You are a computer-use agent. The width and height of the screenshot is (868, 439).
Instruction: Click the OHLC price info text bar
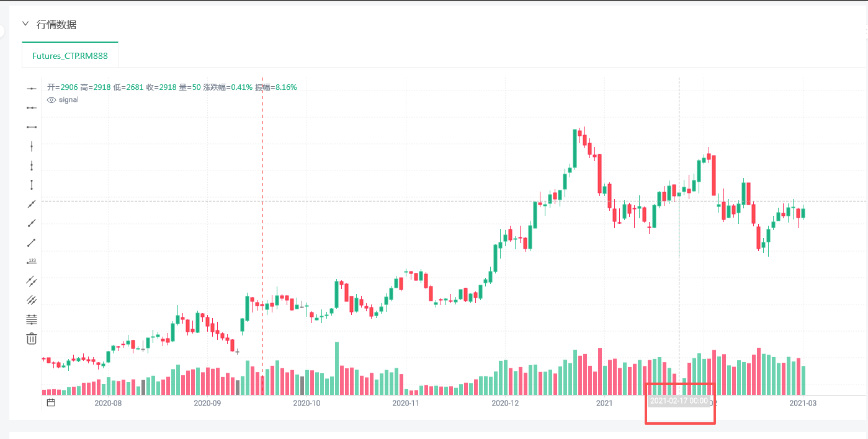172,87
